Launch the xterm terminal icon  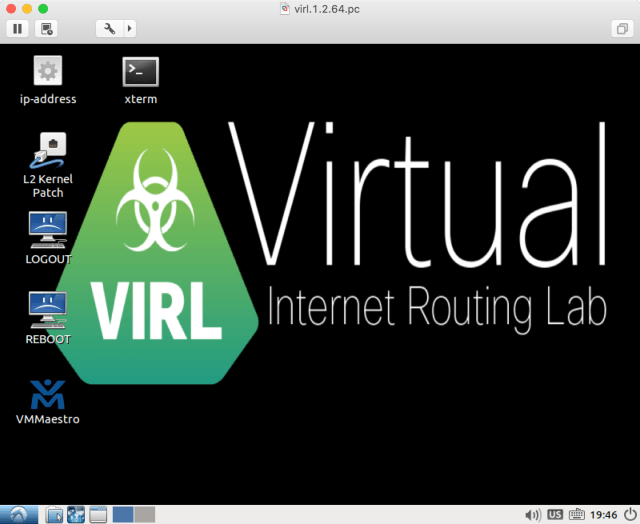coord(140,80)
